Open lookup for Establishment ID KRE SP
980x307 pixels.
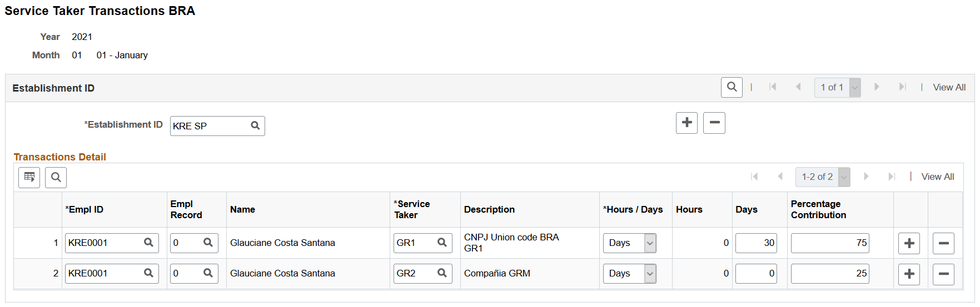255,125
